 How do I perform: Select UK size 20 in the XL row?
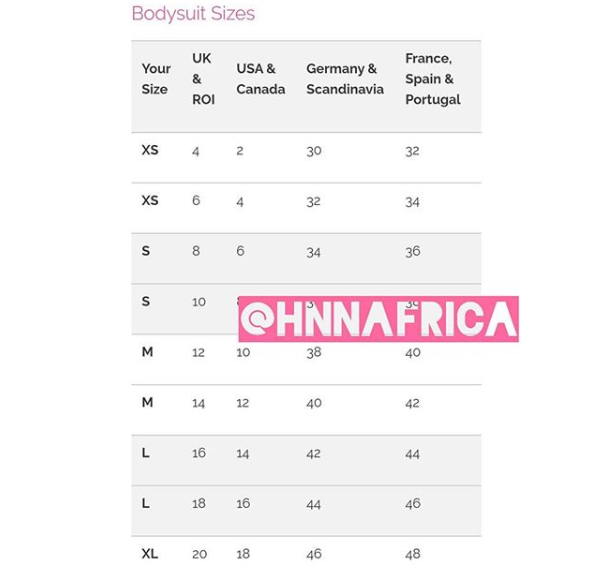[199, 553]
